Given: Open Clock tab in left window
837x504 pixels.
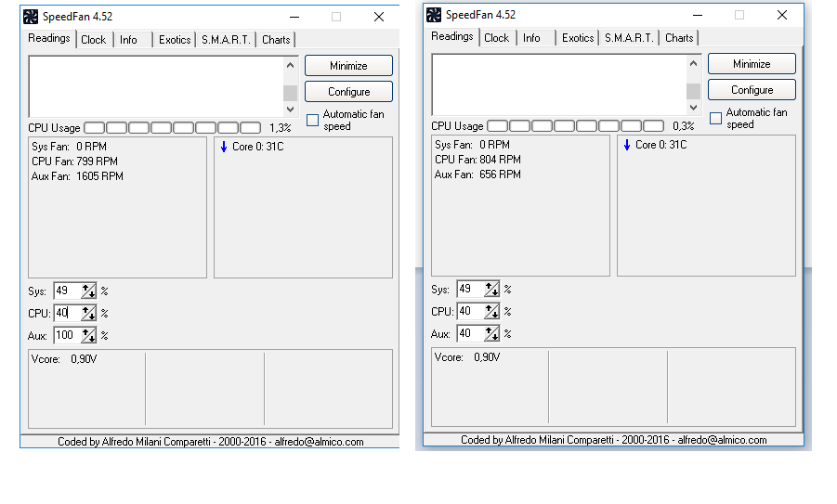Looking at the screenshot, I should 94,40.
